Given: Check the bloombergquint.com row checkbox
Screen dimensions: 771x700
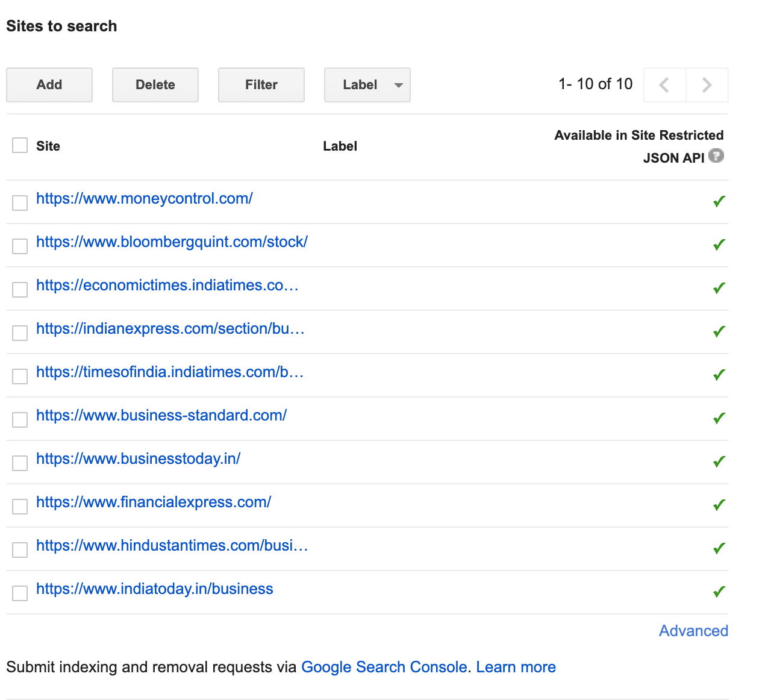Looking at the screenshot, I should [20, 246].
